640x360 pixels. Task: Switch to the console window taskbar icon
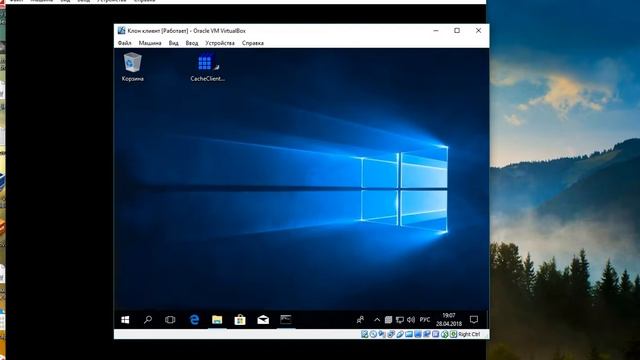(x=286, y=320)
